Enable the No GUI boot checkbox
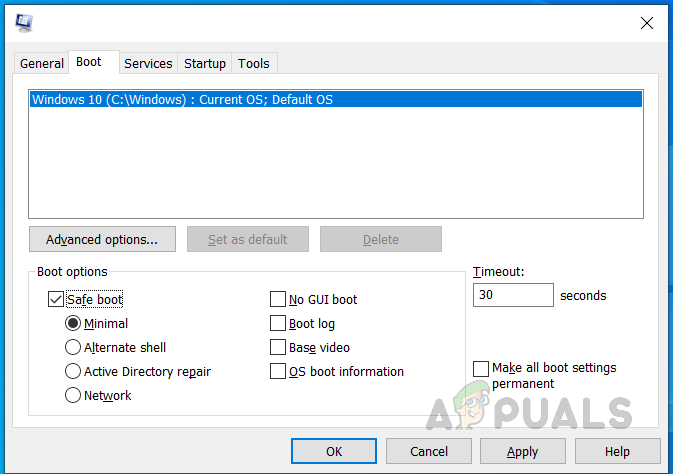Screen dimensions: 673x474 pyautogui.click(x=278, y=299)
